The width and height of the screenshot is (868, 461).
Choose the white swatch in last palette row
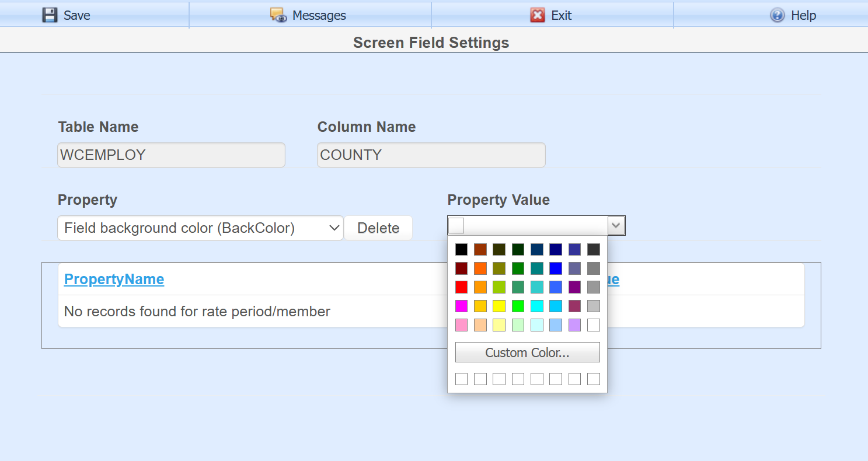click(594, 325)
